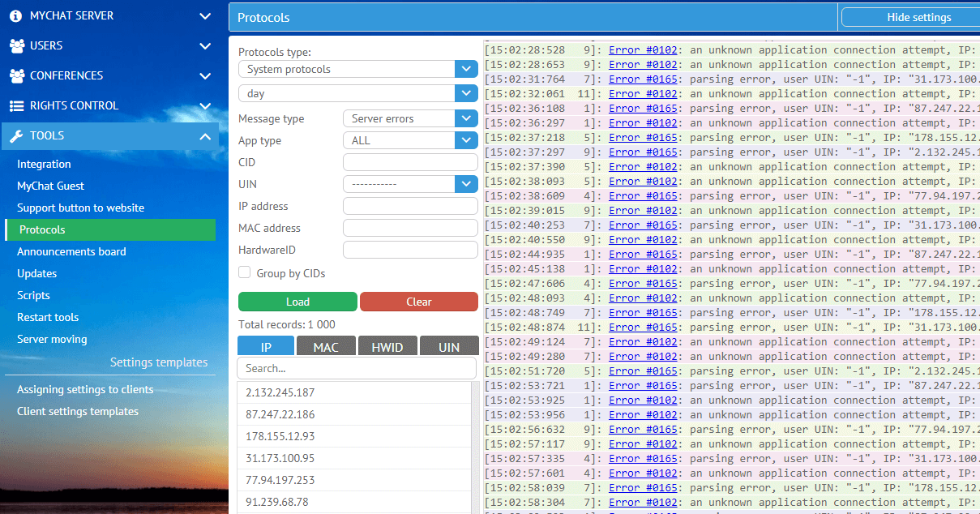
Task: Open Error #0102 link at 15:02:40:550
Action: [x=643, y=240]
